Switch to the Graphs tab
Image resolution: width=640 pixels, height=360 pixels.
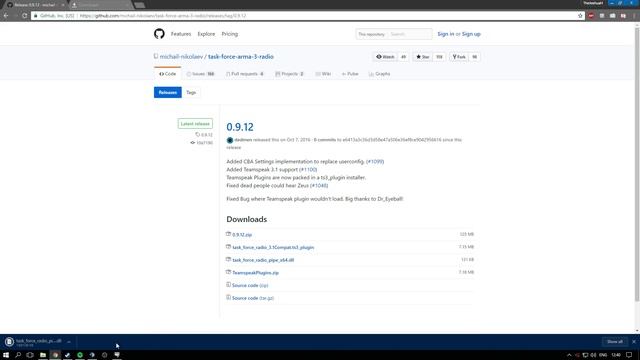pyautogui.click(x=380, y=74)
